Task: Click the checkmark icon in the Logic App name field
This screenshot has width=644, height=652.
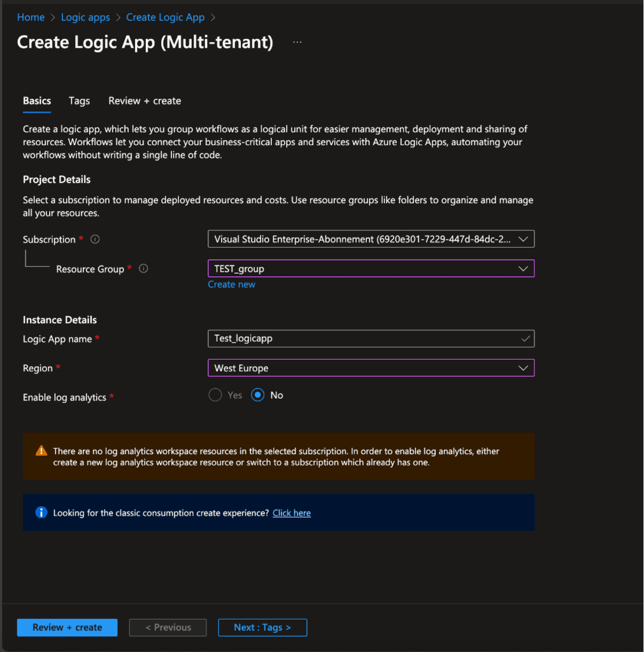Action: [525, 338]
